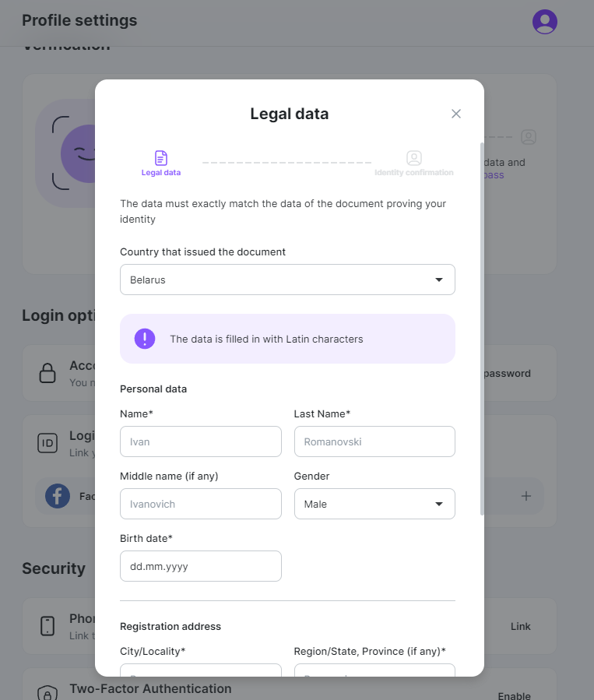Click the Identity confirmation step icon

click(414, 158)
